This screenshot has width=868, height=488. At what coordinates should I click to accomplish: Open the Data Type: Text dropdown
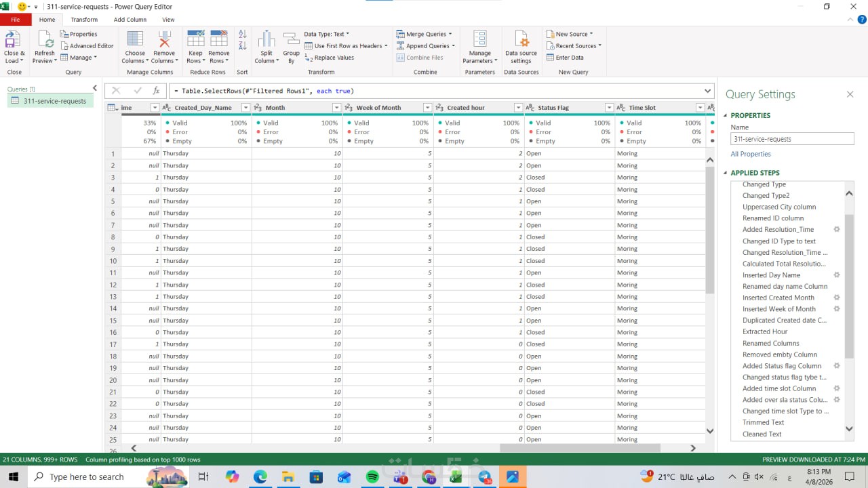coord(326,34)
